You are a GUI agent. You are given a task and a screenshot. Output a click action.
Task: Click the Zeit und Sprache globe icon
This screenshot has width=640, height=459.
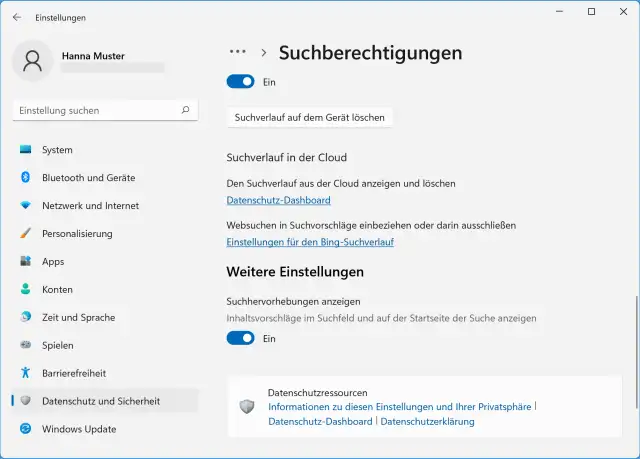(x=26, y=318)
